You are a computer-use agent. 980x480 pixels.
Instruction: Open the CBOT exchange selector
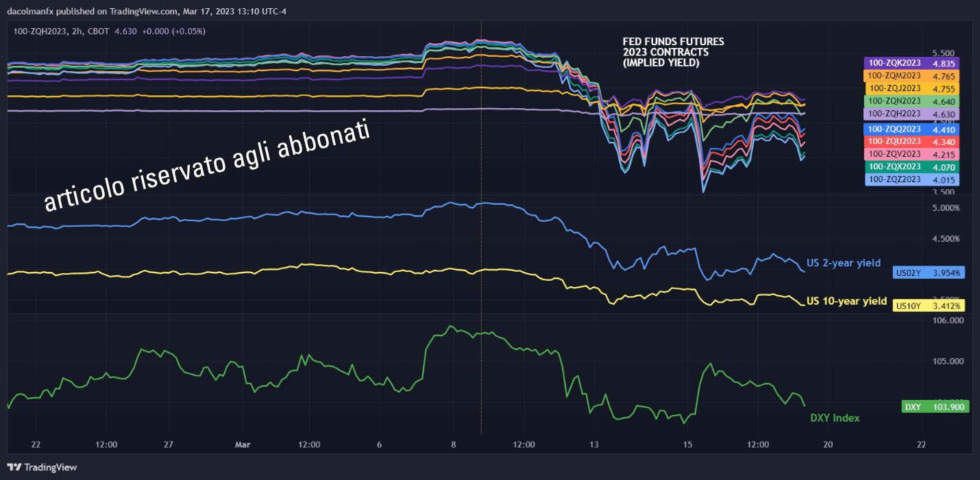[97, 31]
